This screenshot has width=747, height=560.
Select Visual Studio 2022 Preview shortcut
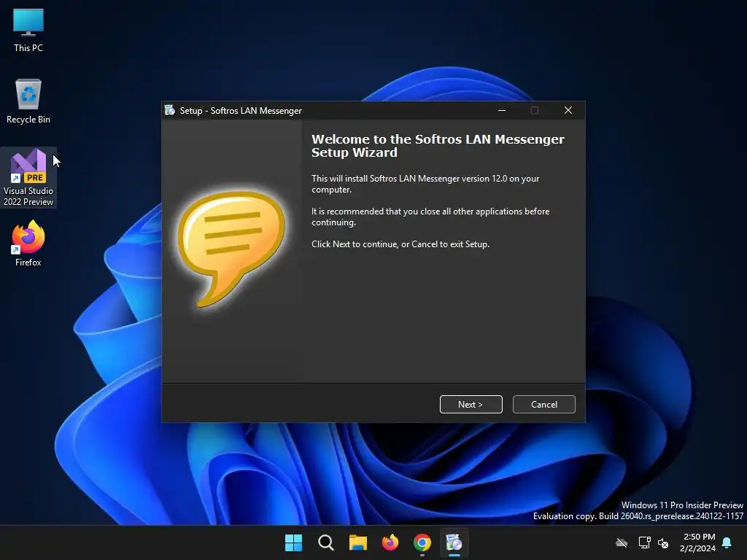28,178
